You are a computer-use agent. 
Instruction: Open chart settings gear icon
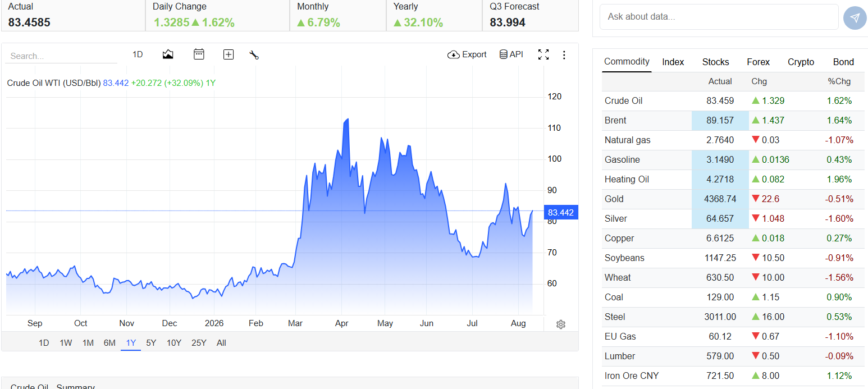tap(560, 324)
